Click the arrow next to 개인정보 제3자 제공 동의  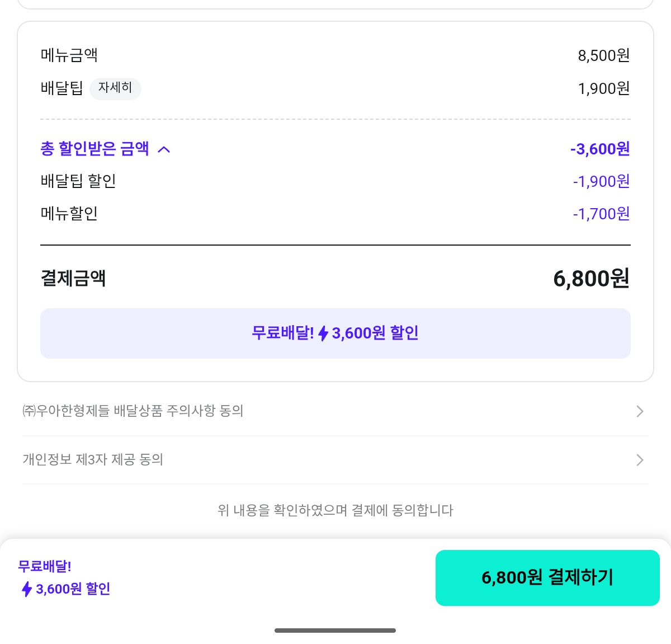pos(640,460)
